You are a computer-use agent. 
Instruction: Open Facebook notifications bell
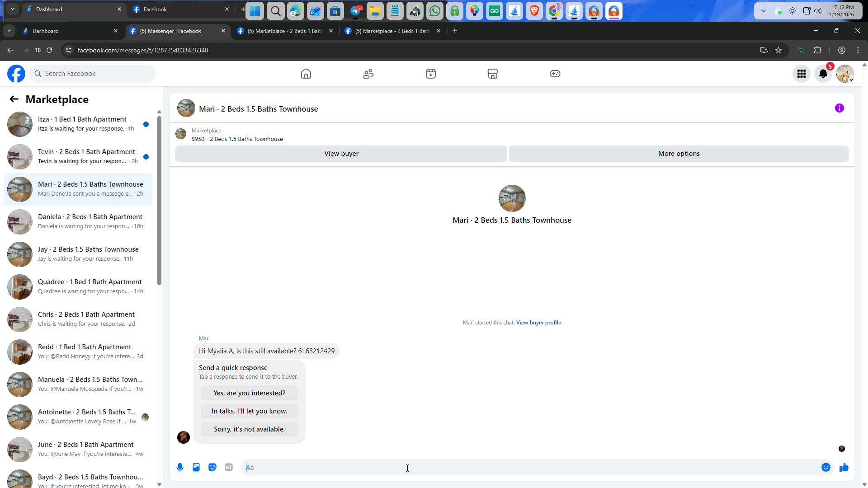[x=823, y=74]
